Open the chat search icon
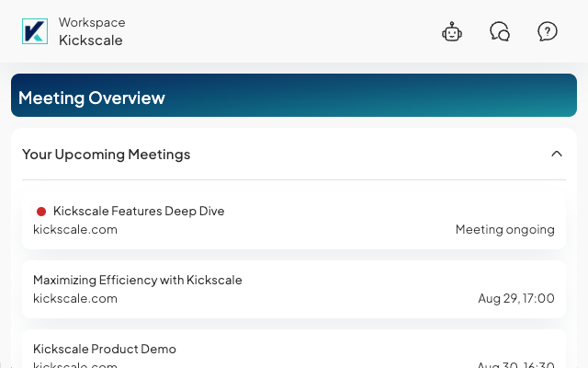The height and width of the screenshot is (368, 588). click(x=500, y=31)
